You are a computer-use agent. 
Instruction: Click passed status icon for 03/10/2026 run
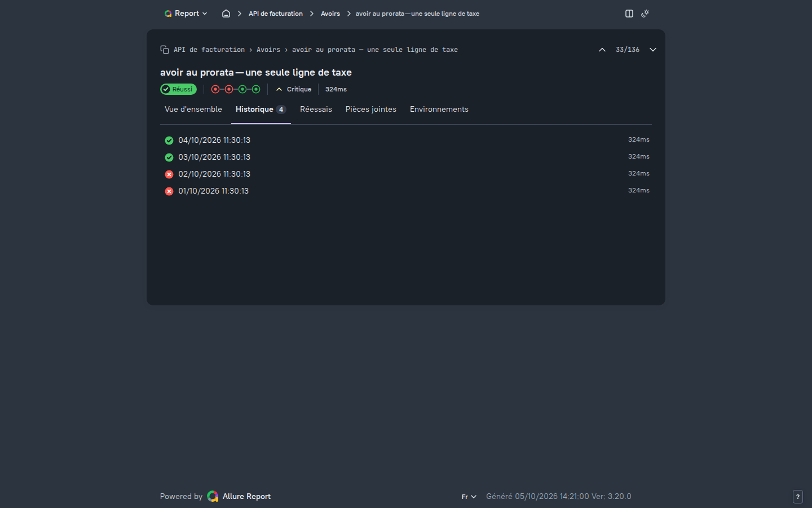[x=169, y=157]
